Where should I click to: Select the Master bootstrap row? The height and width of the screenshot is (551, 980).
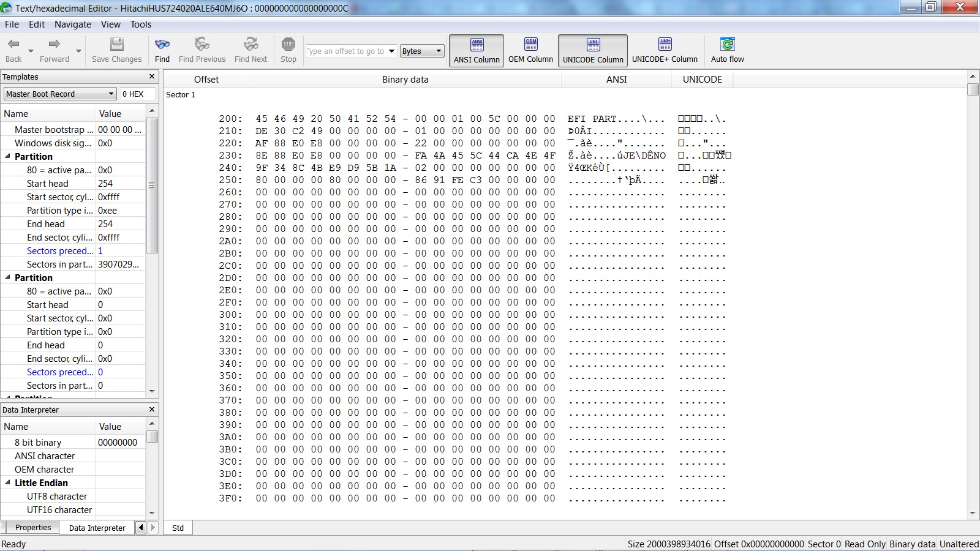73,129
